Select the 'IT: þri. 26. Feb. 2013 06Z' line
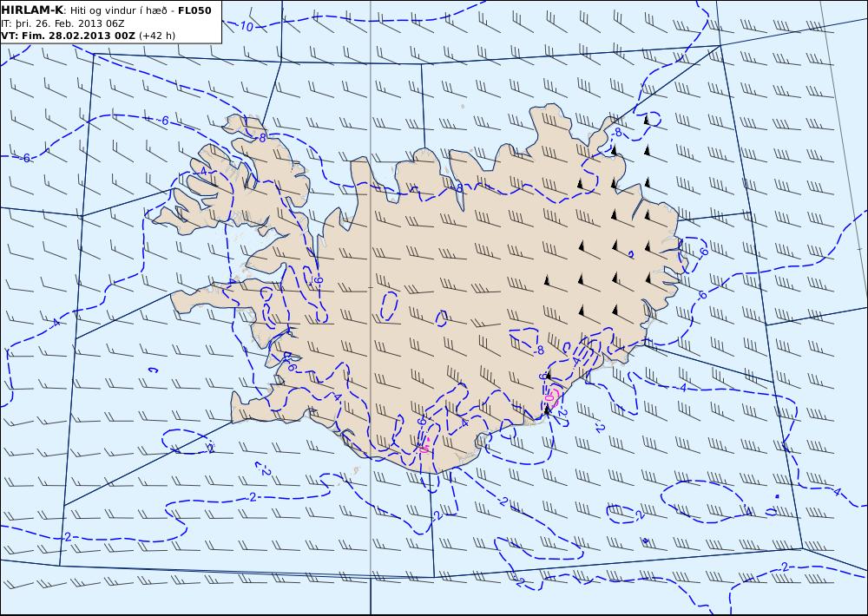The height and width of the screenshot is (616, 868). click(x=62, y=23)
